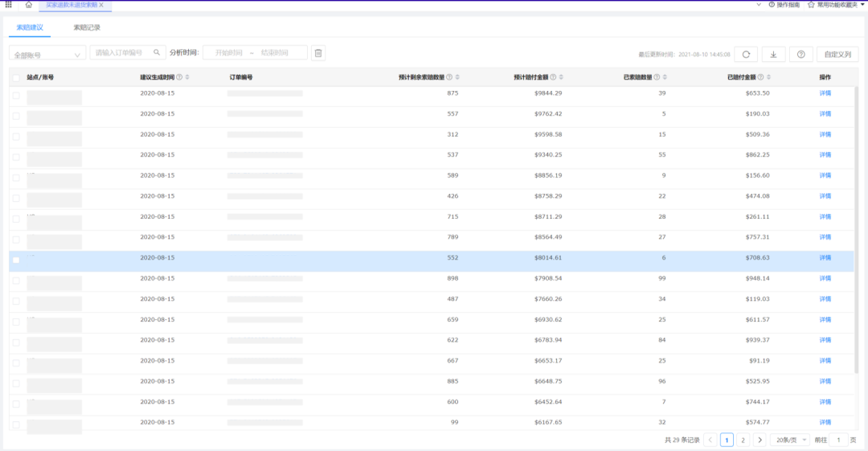Open 详情 link for the $9762.42 row
The image size is (868, 451).
[825, 114]
